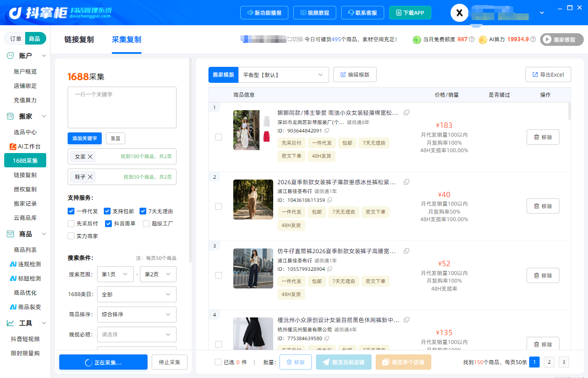588x378 pixels.
Task: Go to page 2 of results
Action: pos(549,362)
